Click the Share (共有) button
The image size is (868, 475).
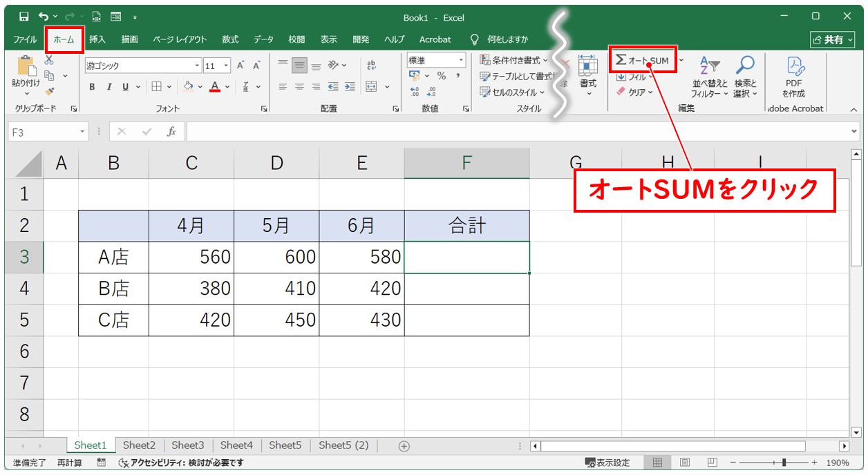tap(831, 39)
